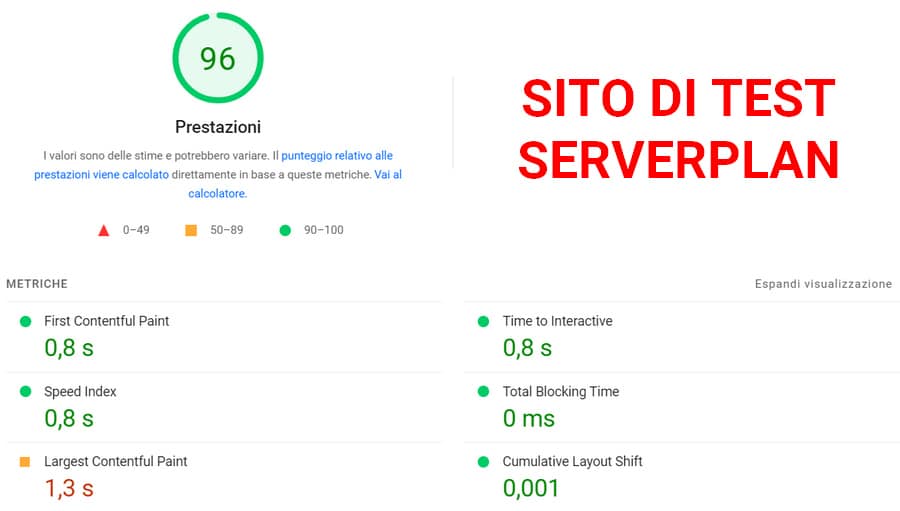
Task: Click the green circular score gauge showing 96
Action: point(217,59)
